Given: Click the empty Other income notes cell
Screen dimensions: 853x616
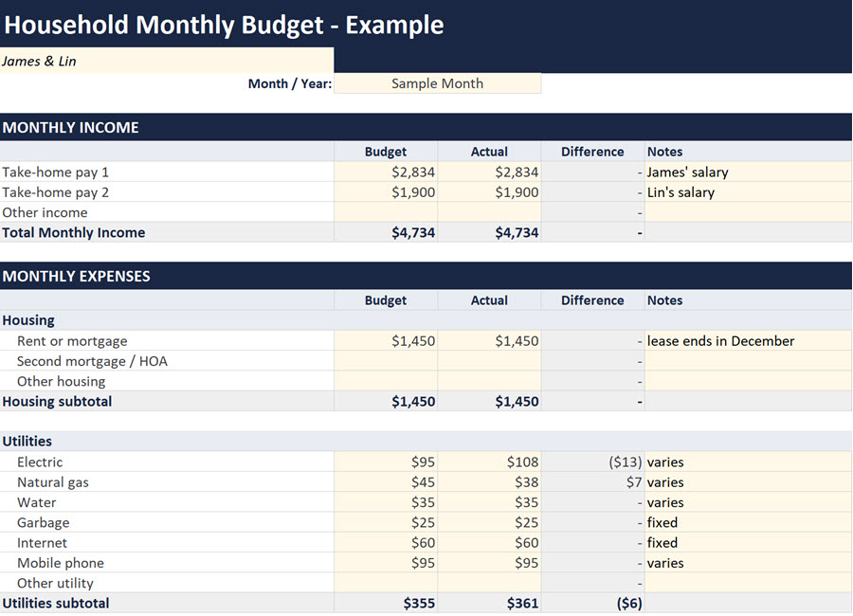Looking at the screenshot, I should tap(748, 212).
